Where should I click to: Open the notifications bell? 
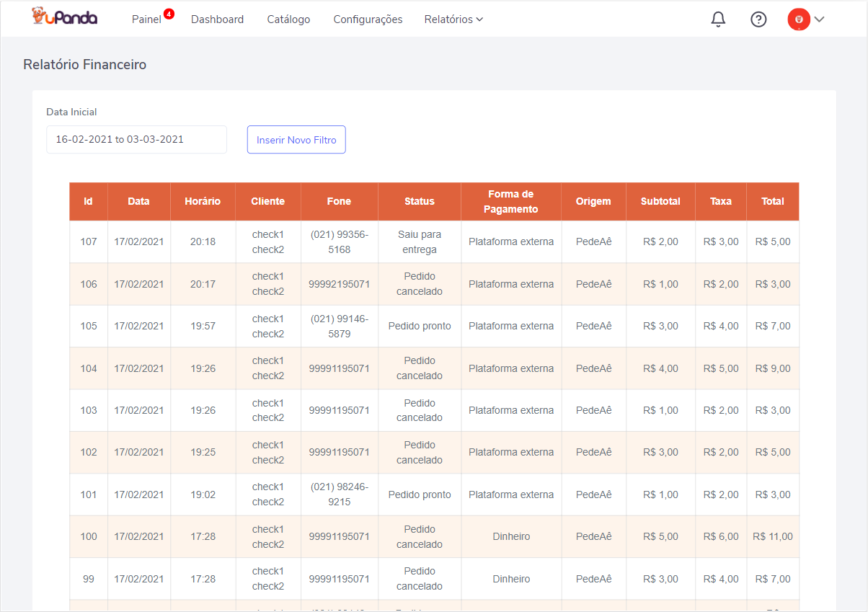coord(718,19)
